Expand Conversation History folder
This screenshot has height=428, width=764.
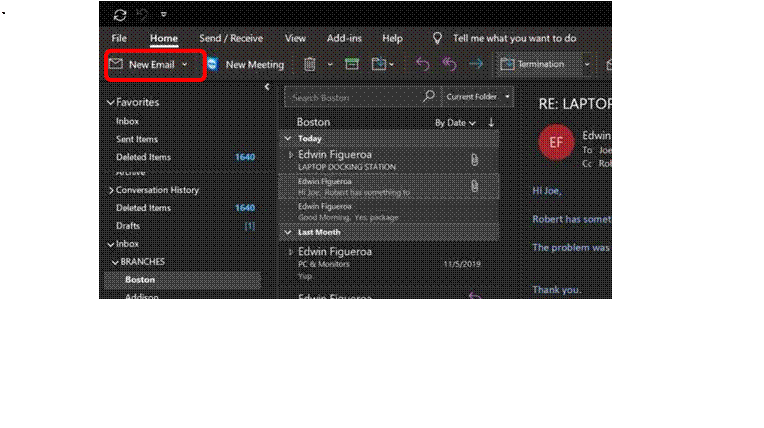click(111, 190)
